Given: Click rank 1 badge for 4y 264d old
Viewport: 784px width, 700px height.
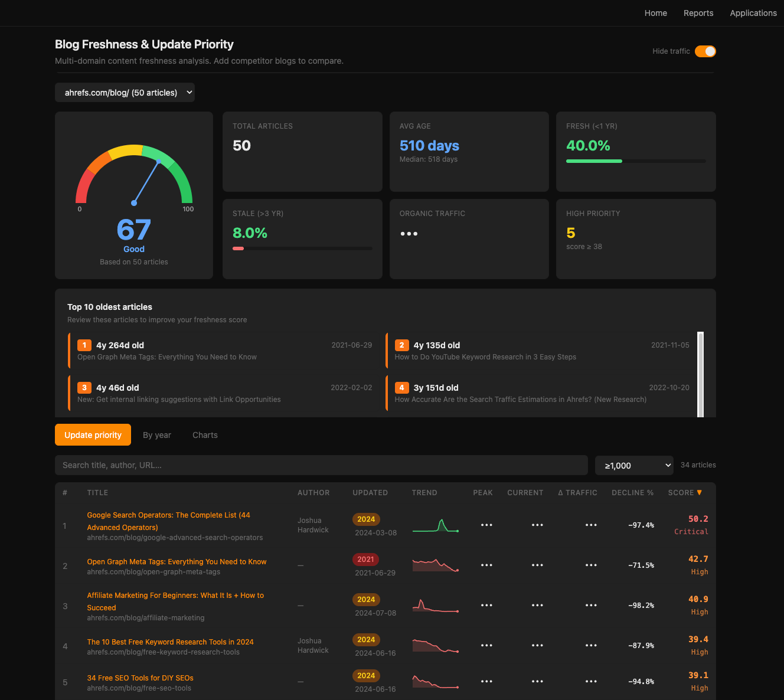Looking at the screenshot, I should point(84,345).
